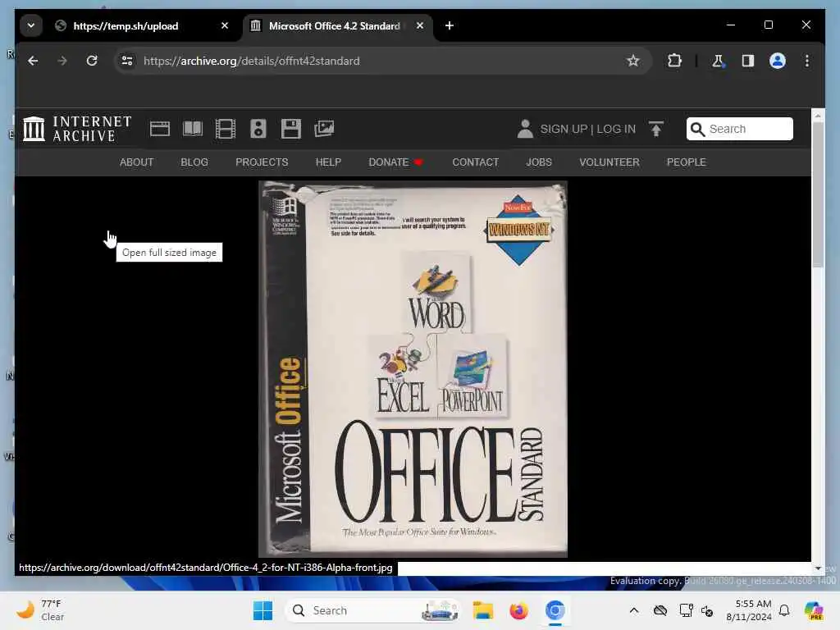Click the address bar URL

[251, 61]
